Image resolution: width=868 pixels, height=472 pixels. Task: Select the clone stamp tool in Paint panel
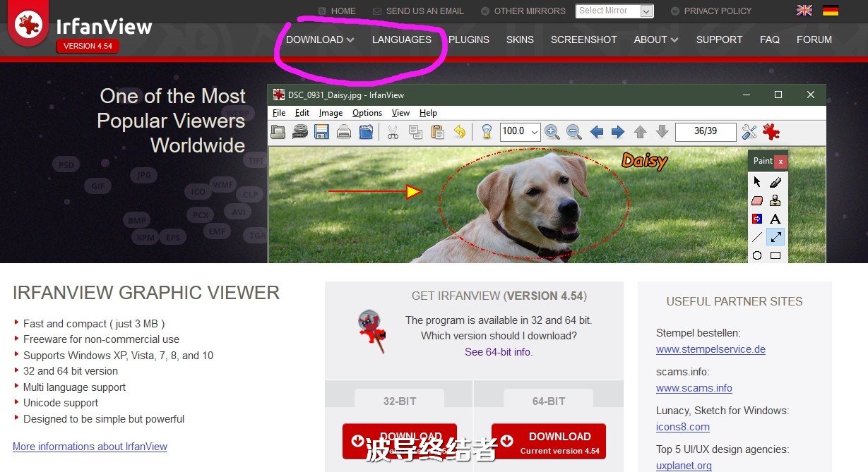pos(775,200)
